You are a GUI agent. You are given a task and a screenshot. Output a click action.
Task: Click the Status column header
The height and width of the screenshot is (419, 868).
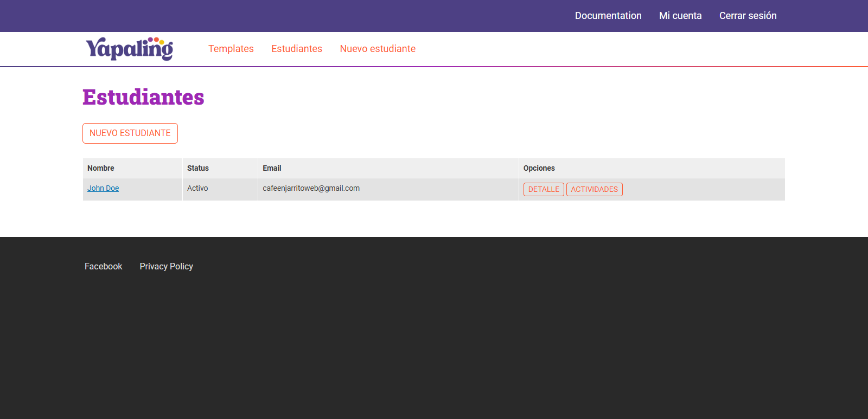pyautogui.click(x=198, y=168)
